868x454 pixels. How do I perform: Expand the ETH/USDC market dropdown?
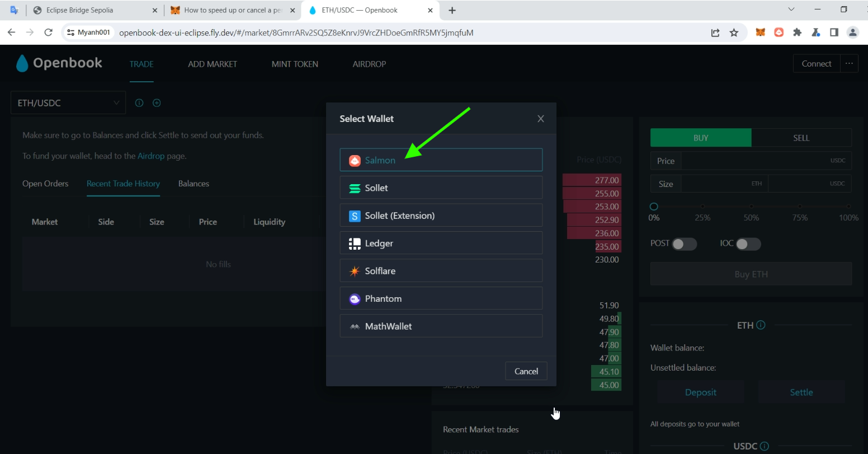click(x=68, y=103)
